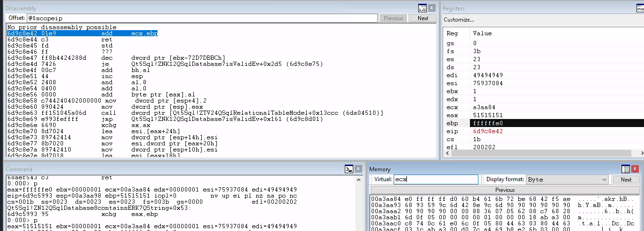Open the Display format dropdown
The image size is (644, 231).
coord(567,179)
